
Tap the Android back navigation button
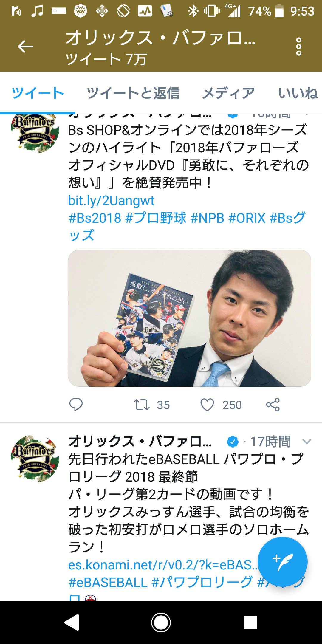point(72,623)
